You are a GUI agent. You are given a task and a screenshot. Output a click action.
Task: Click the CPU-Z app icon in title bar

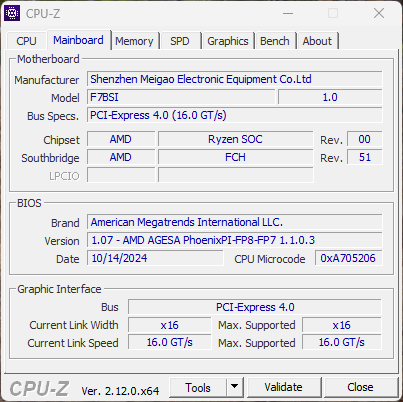pos(12,13)
